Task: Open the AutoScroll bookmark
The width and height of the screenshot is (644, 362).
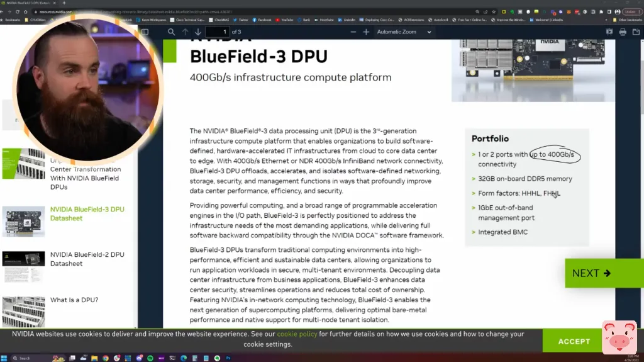Action: [438, 20]
